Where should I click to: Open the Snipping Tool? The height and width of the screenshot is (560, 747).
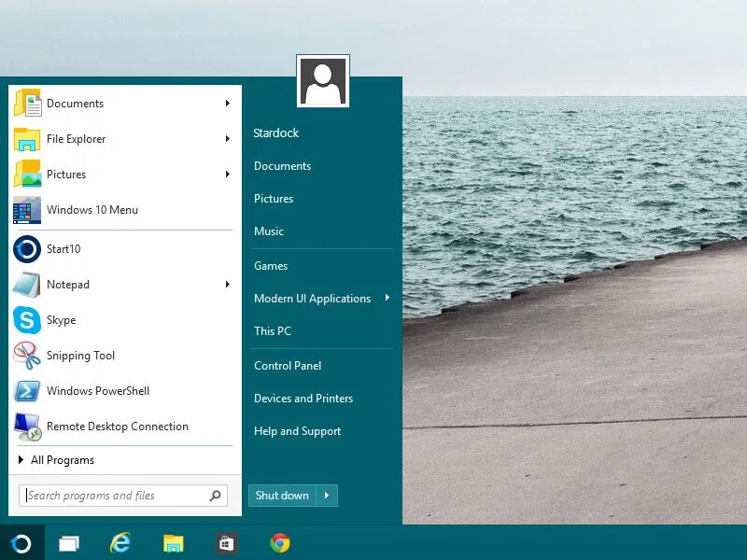pyautogui.click(x=80, y=356)
